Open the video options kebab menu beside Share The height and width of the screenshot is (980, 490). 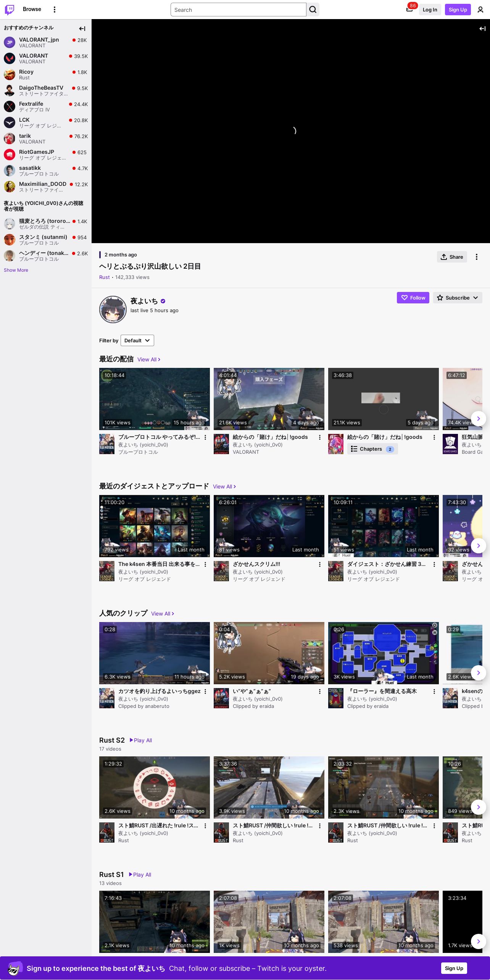(477, 257)
